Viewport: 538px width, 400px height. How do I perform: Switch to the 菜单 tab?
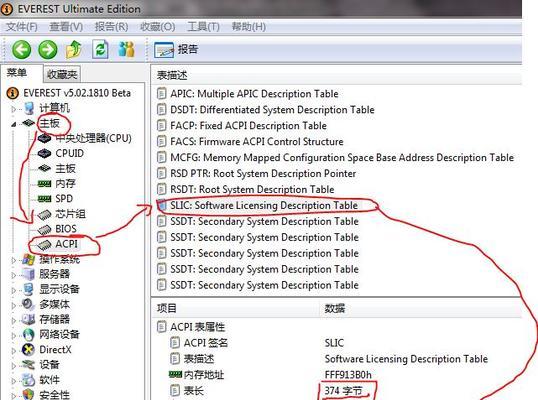point(17,72)
